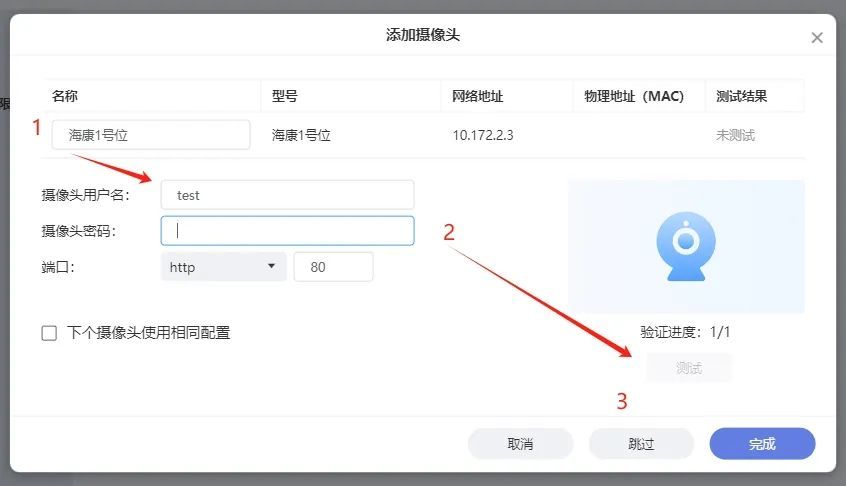
Task: Click the 物理地址（MAC）column header
Action: click(633, 97)
